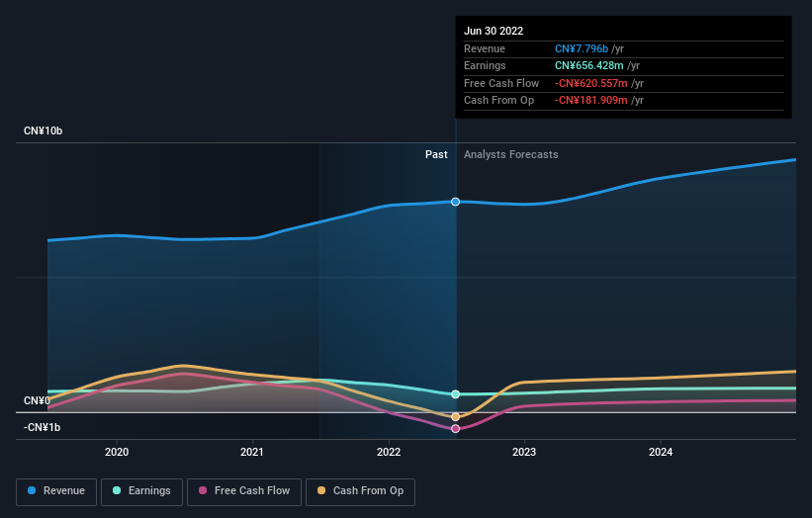Image resolution: width=812 pixels, height=518 pixels.
Task: Click the 2020 x-axis label
Action: point(117,452)
